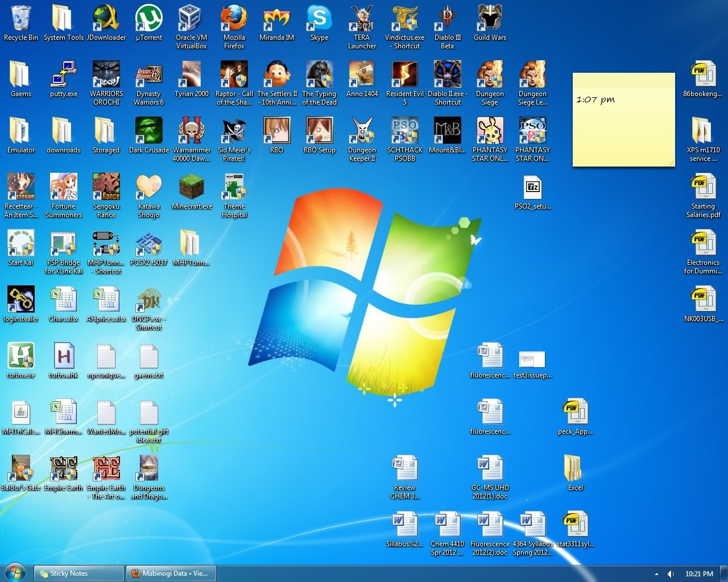Click the Guild Wars desktop icon
The image size is (728, 582).
pos(490,18)
